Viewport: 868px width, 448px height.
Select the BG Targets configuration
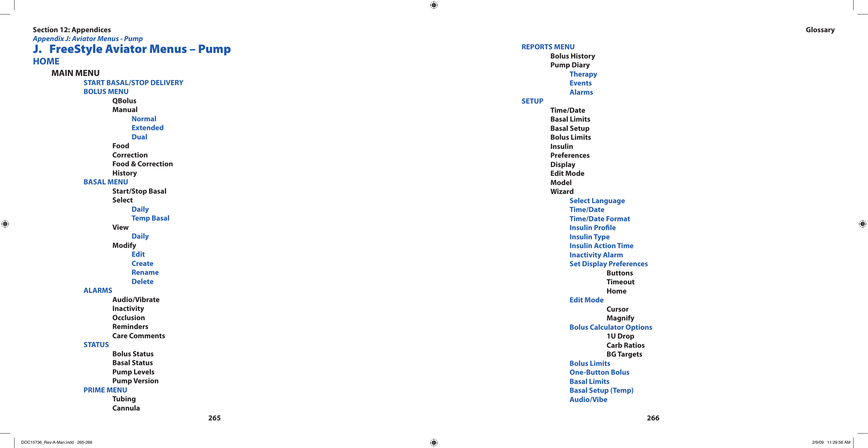621,354
